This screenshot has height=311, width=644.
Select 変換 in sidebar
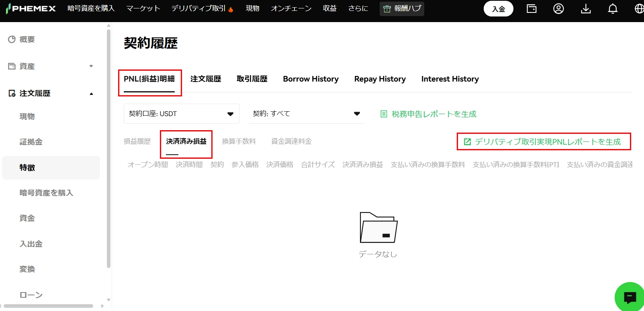coord(27,269)
